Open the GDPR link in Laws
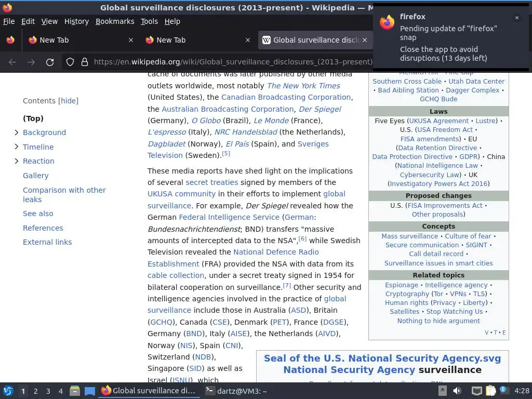532x399 pixels. tap(468, 157)
